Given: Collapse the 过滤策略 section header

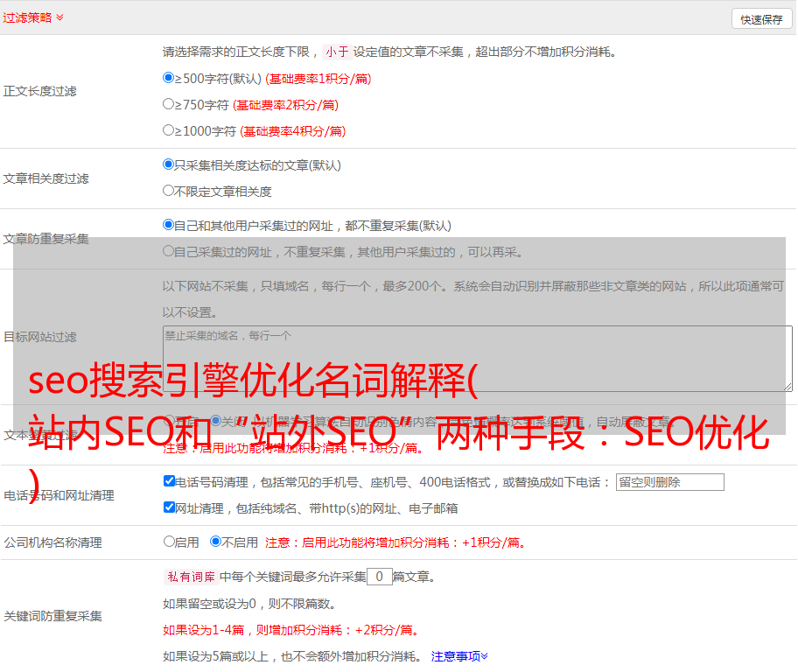Looking at the screenshot, I should 33,17.
